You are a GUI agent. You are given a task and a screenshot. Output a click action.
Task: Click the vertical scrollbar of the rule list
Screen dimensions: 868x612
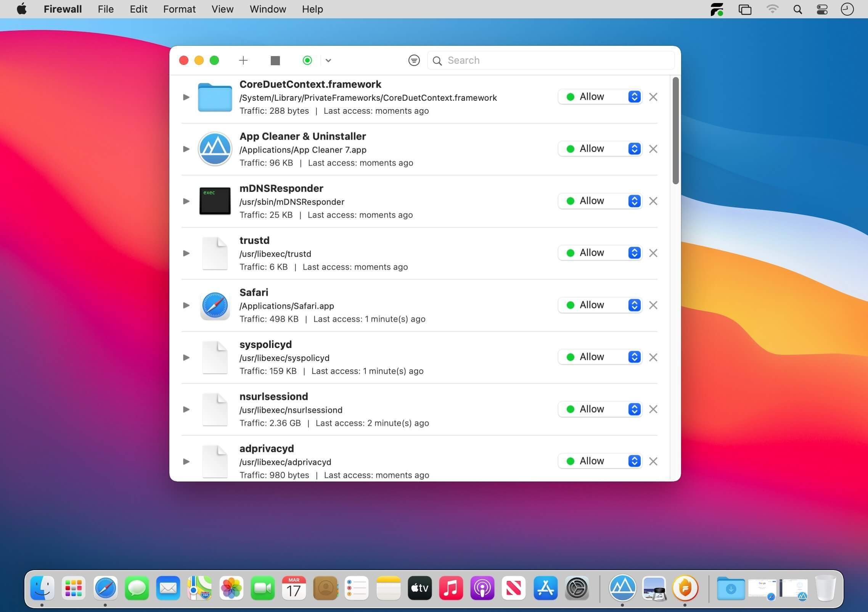click(x=675, y=130)
